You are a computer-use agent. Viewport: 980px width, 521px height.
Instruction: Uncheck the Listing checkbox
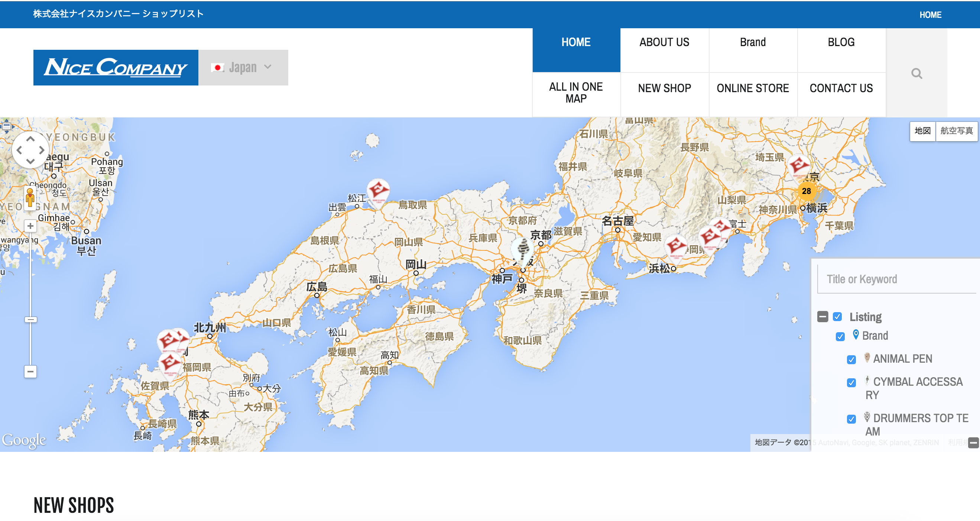pyautogui.click(x=837, y=317)
